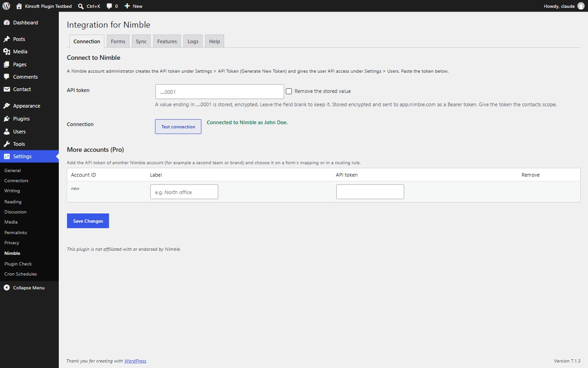Collapse the admin menu
Screen dimensions: 588x368
[x=29, y=287]
